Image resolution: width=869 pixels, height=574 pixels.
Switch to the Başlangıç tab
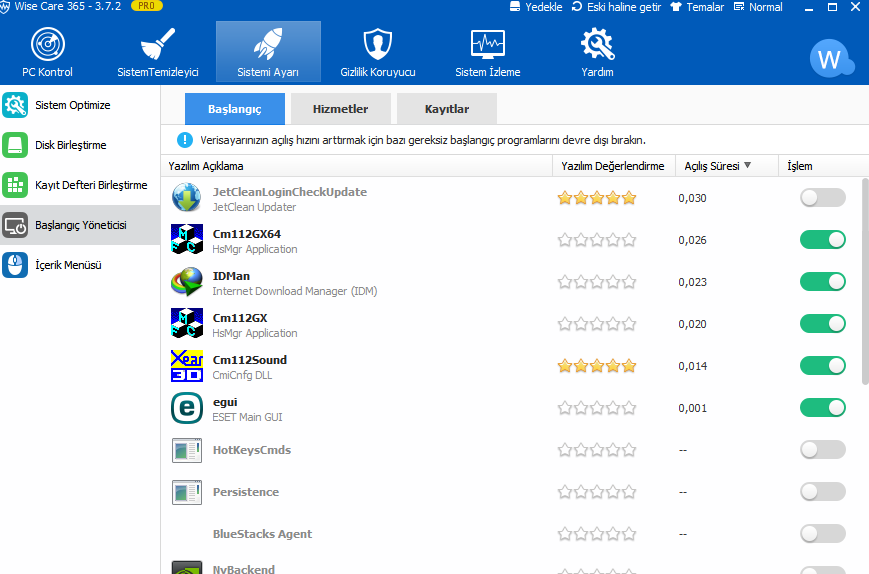point(235,109)
